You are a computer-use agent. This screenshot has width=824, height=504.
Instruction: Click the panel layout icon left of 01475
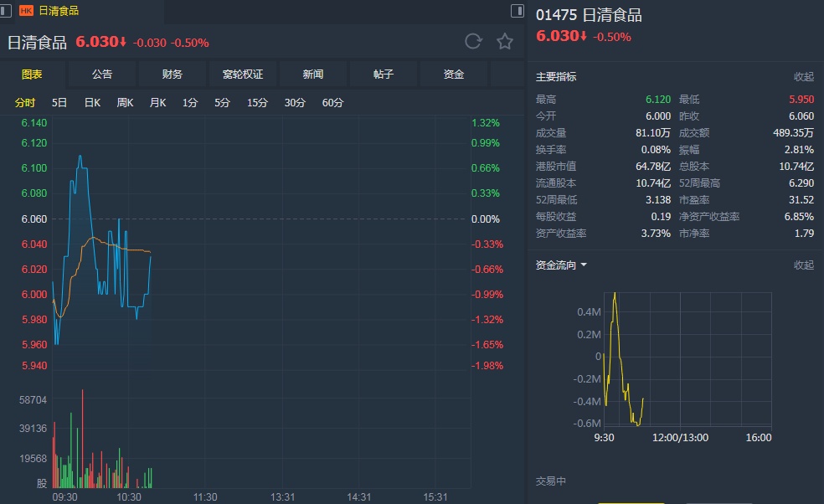point(517,11)
